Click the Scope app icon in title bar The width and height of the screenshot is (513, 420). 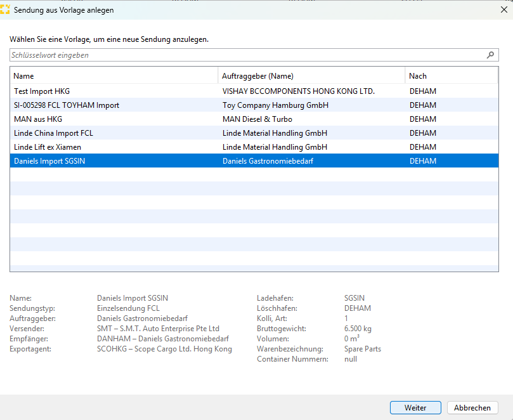tap(6, 10)
